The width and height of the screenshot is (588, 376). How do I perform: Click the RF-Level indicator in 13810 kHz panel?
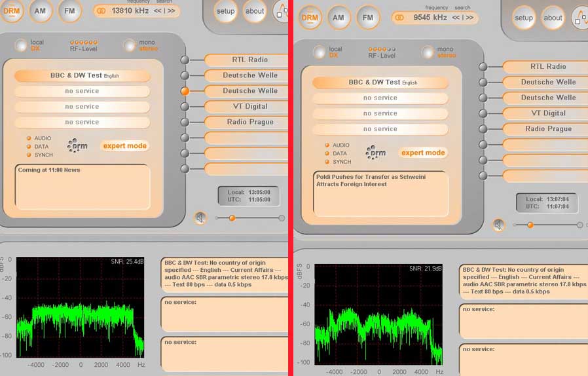84,45
